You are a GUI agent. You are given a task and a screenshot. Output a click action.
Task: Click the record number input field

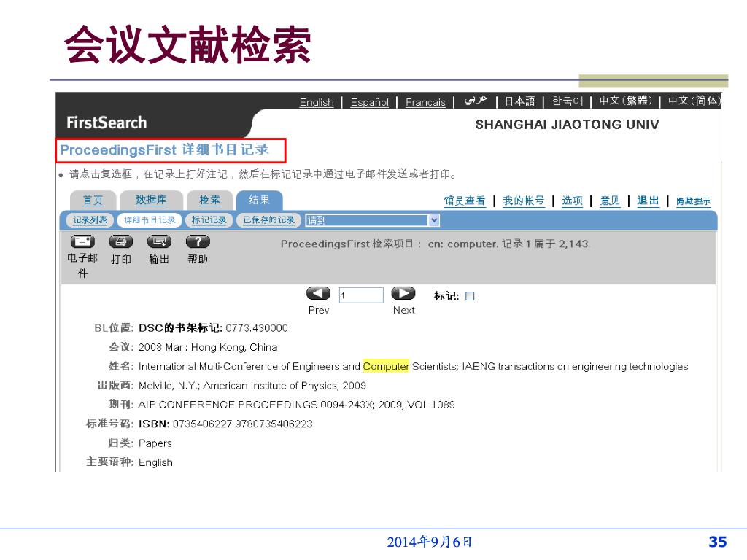click(361, 295)
